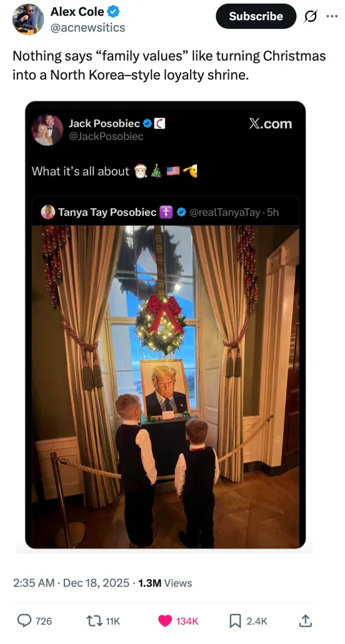Open the three-dot more options menu
The width and height of the screenshot is (345, 644).
coord(331,16)
